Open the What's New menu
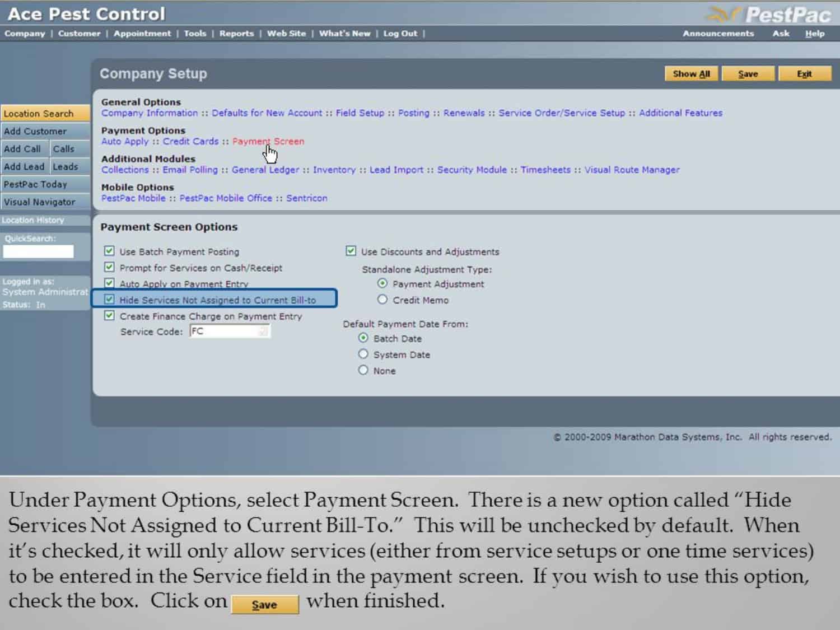 tap(345, 34)
